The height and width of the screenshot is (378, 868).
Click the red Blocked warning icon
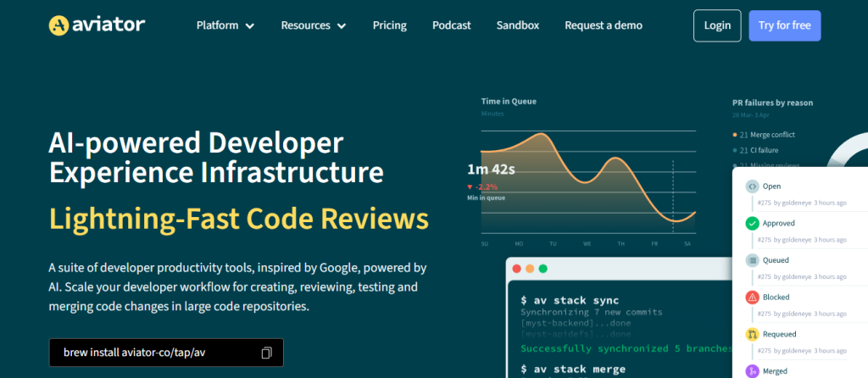point(752,297)
